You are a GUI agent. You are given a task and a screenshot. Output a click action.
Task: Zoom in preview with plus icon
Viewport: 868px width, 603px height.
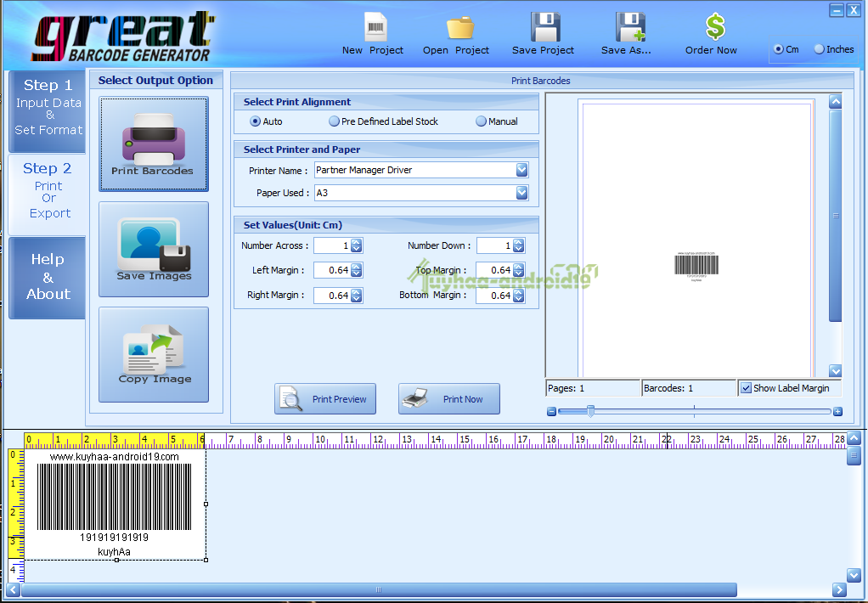pos(837,411)
